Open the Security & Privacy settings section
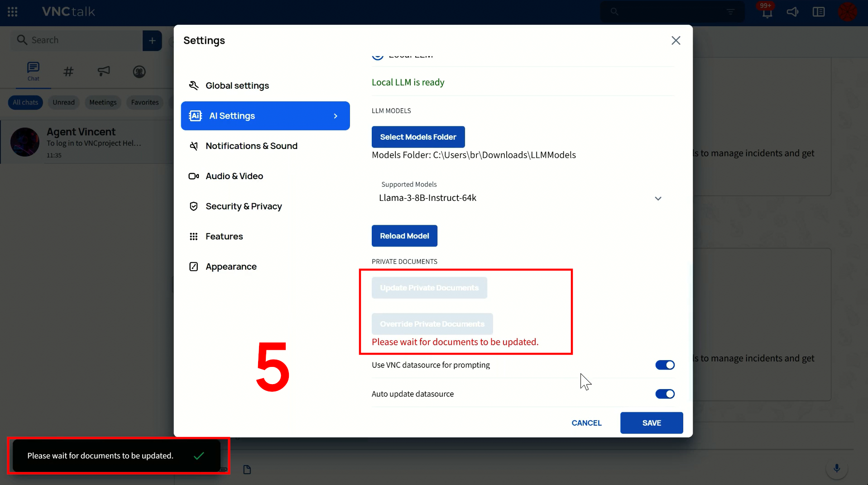 tap(243, 206)
